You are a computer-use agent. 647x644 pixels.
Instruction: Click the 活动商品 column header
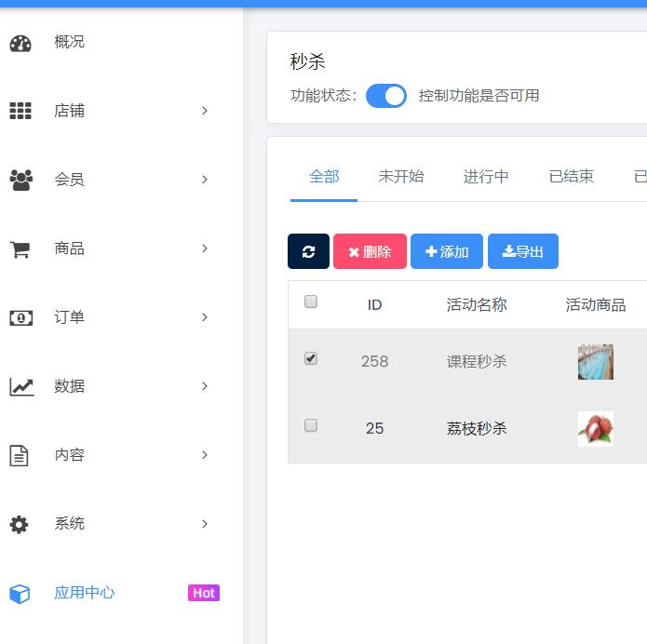point(596,305)
